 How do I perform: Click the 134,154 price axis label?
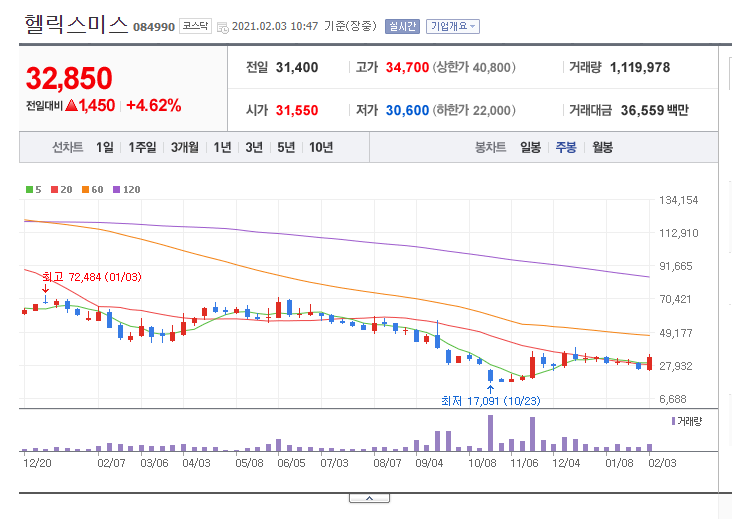click(678, 200)
